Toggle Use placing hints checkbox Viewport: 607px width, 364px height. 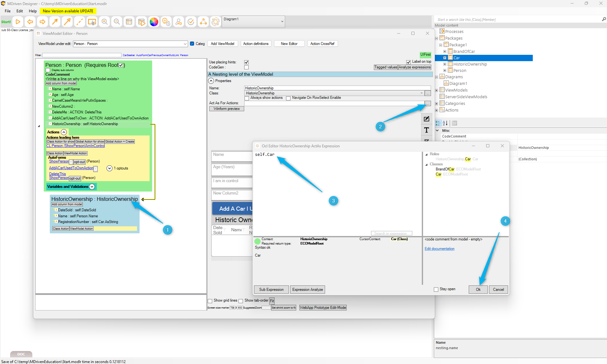[246, 62]
